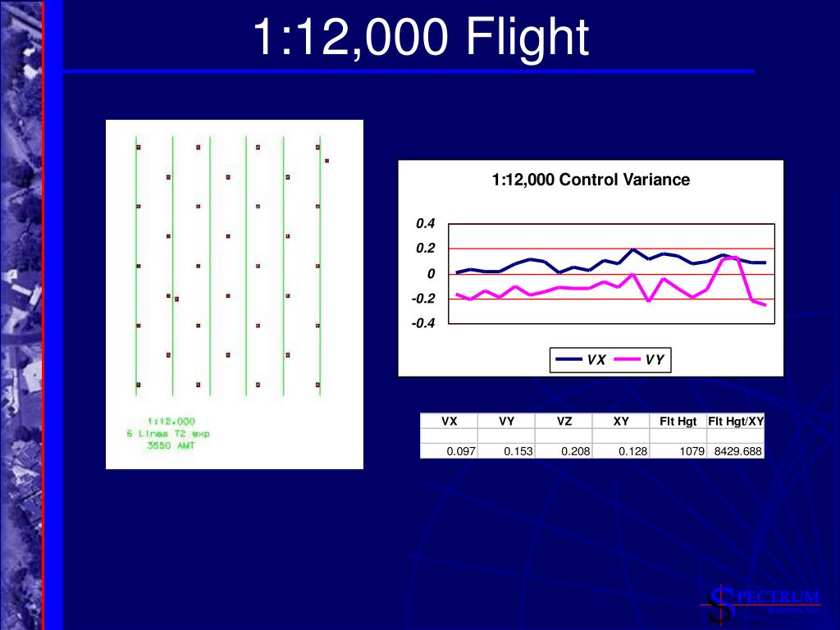This screenshot has height=630, width=840.
Task: Click the green '1:12,000' flight map label
Action: pos(171,422)
